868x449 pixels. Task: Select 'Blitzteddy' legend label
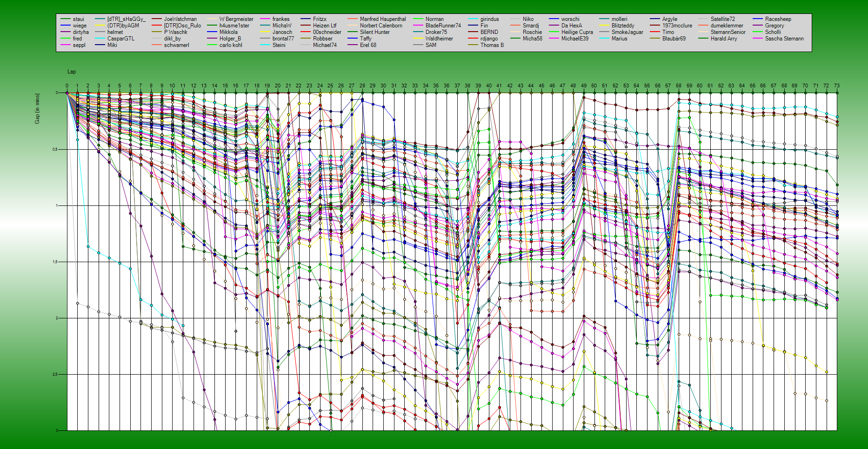[617, 26]
